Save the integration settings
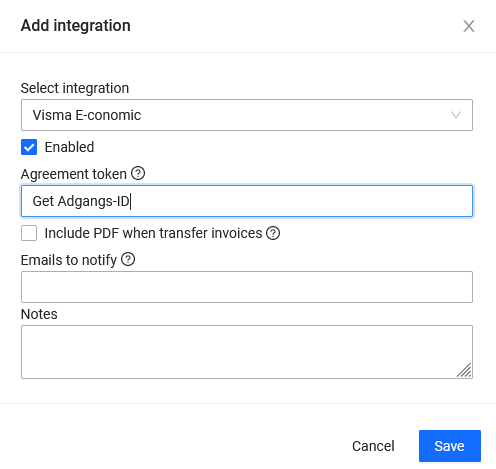The image size is (496, 469). (x=450, y=446)
